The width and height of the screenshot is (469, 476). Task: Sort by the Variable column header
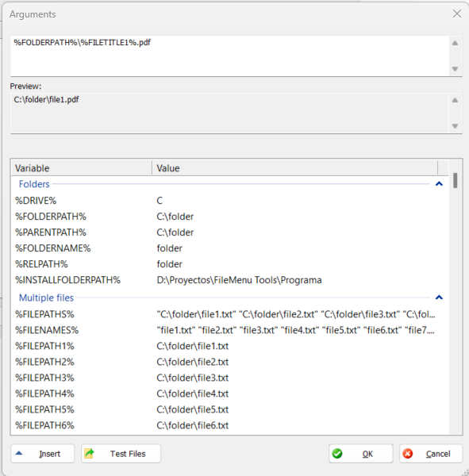coord(82,168)
